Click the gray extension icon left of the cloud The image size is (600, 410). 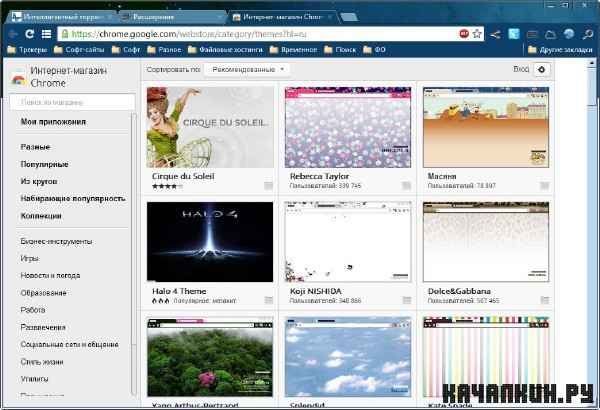tap(532, 35)
